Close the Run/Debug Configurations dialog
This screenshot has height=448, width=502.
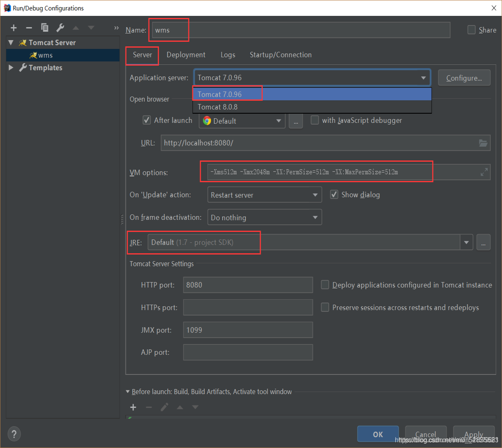click(494, 8)
